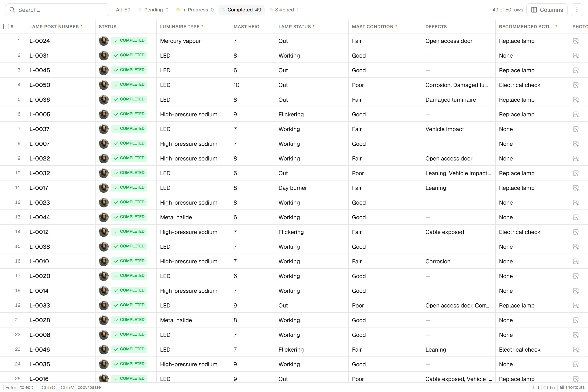The width and height of the screenshot is (588, 392).
Task: Click the search magnifier icon
Action: click(12, 10)
